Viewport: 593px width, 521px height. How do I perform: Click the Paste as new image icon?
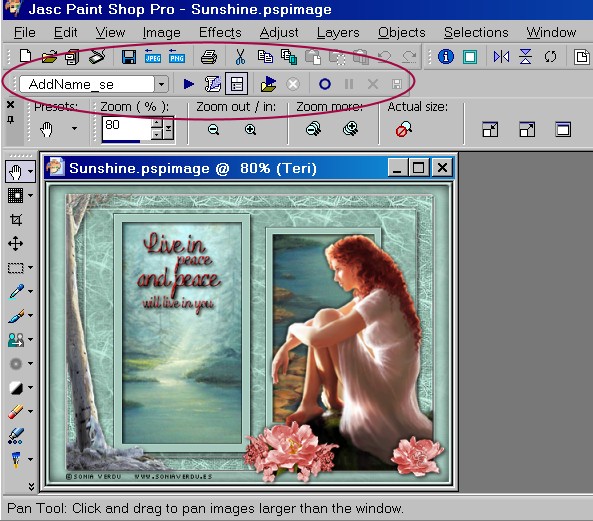[x=313, y=57]
